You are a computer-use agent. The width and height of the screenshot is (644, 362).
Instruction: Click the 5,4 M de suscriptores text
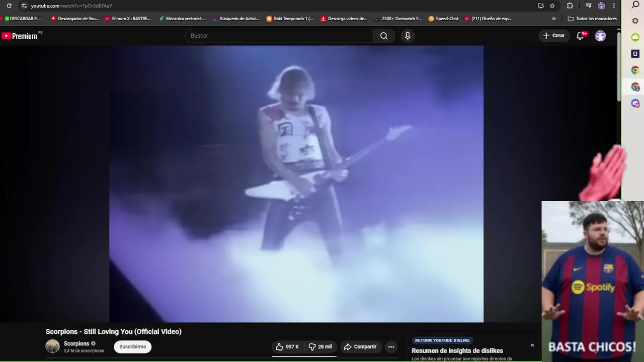click(84, 351)
